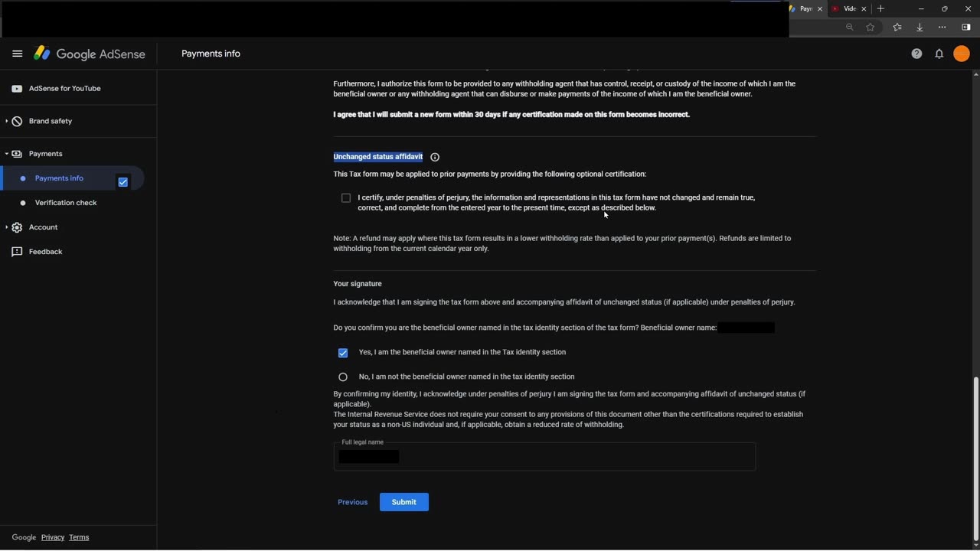The width and height of the screenshot is (980, 551).
Task: Close the YouTube Video browser tab
Action: pos(864,9)
